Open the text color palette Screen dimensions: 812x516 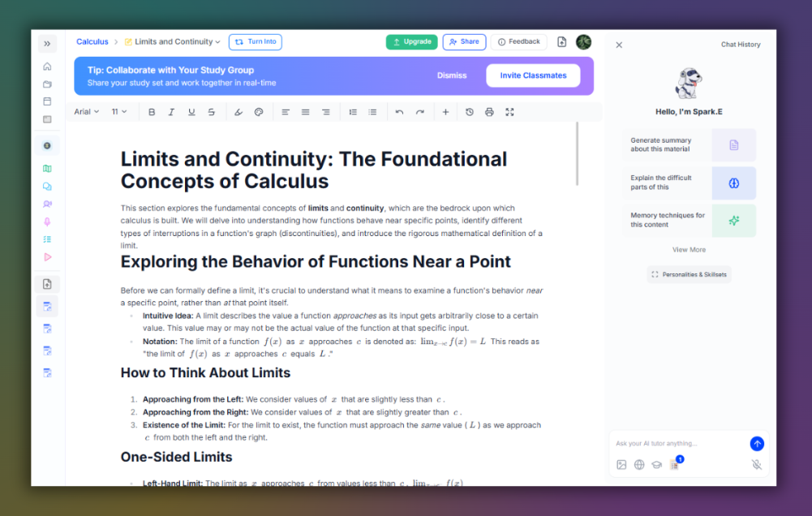click(x=259, y=111)
